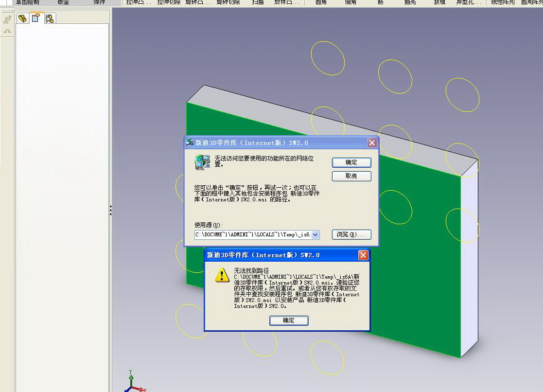The width and height of the screenshot is (543, 392).
Task: Select the 异型孔... hole wizard tool
Action: pos(469,2)
